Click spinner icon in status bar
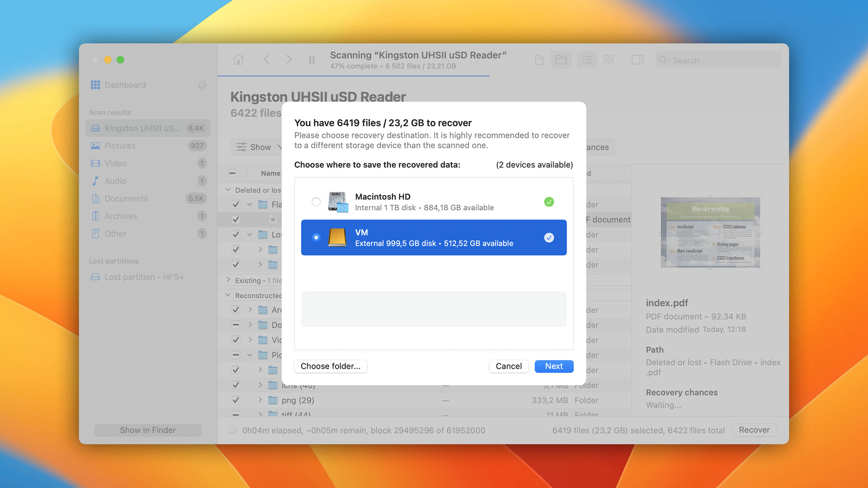Image resolution: width=868 pixels, height=488 pixels. (232, 430)
